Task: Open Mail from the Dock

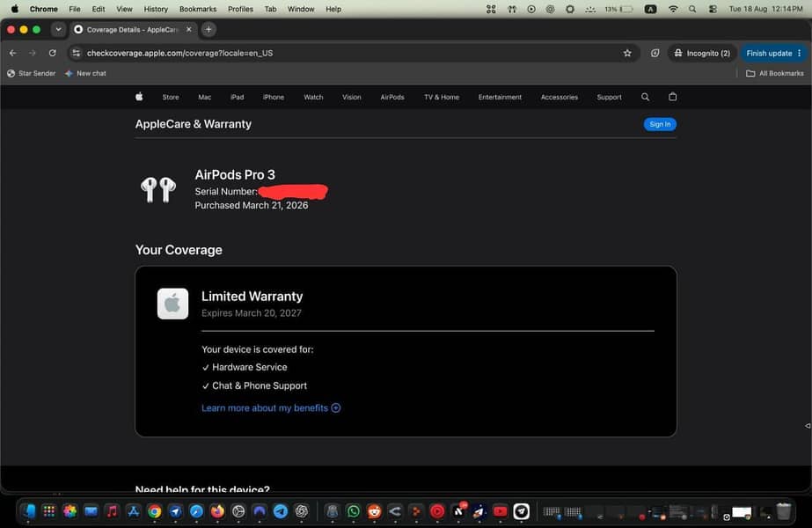Action: tap(91, 511)
